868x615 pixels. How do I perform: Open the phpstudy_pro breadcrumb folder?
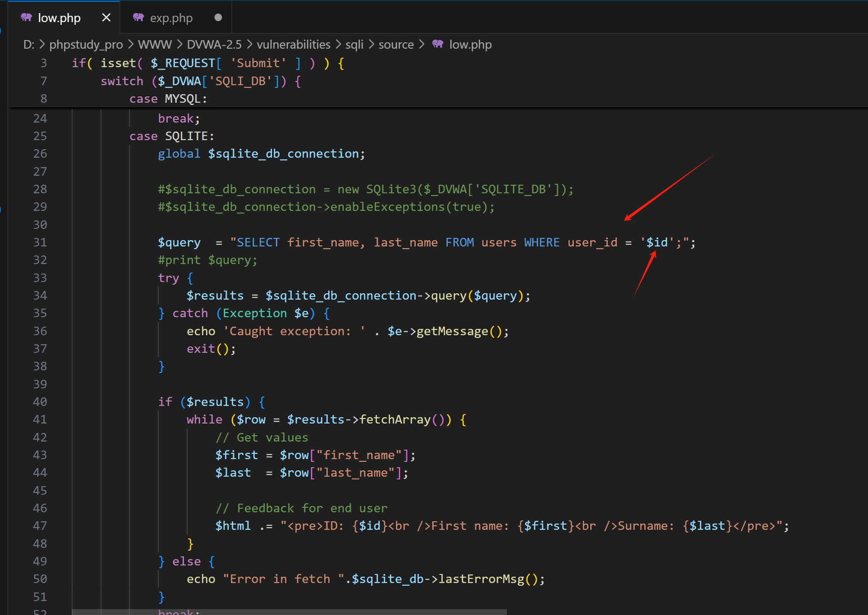pyautogui.click(x=86, y=45)
